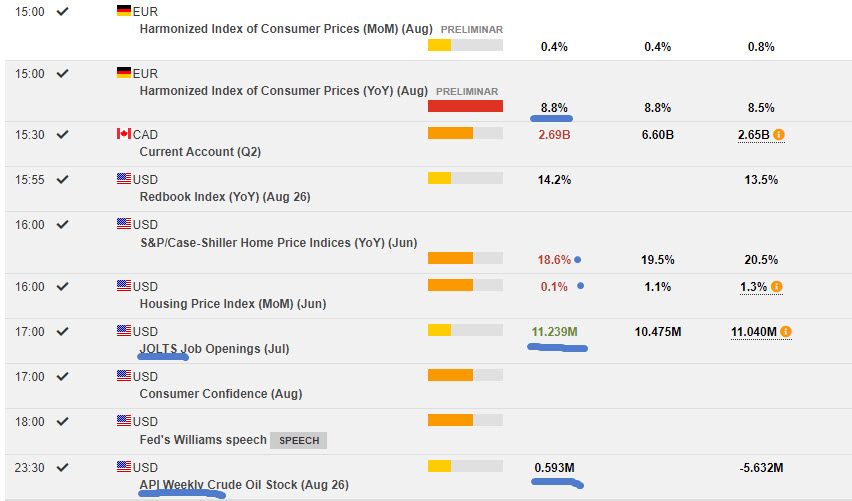
Task: Toggle the checkmark for 17:00 JOLTS Job Openings
Action: 63,331
